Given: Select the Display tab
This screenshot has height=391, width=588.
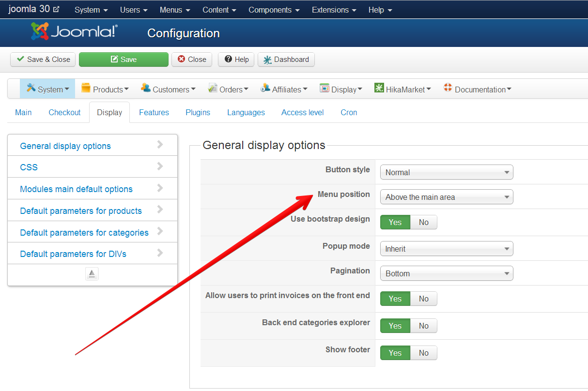Looking at the screenshot, I should click(109, 112).
